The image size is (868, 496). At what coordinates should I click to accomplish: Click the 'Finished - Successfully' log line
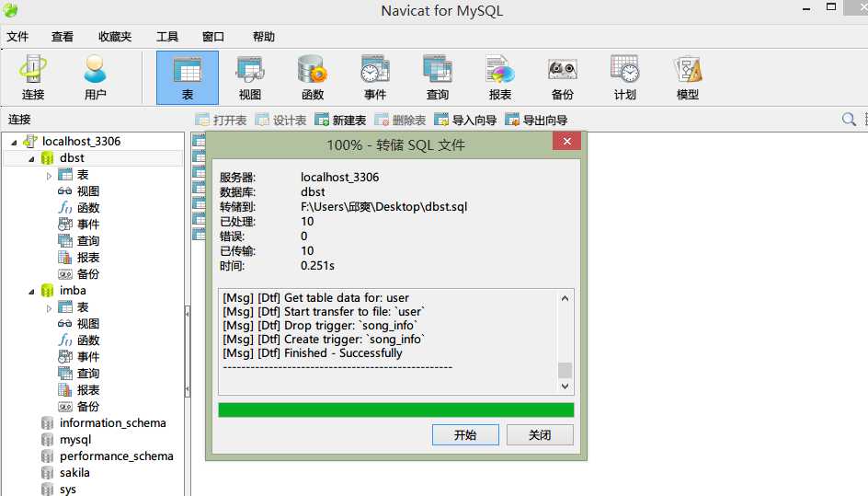[x=313, y=353]
